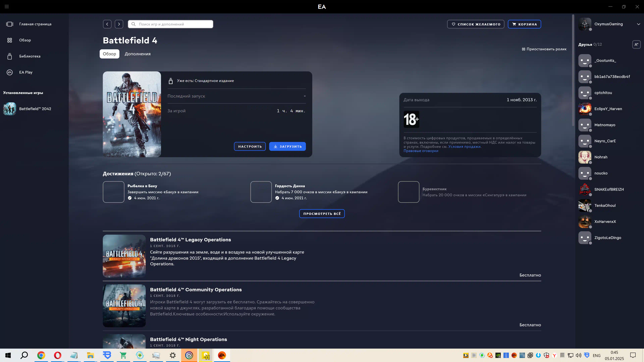
Task: Go forward with the right arrow button
Action: [x=119, y=24]
